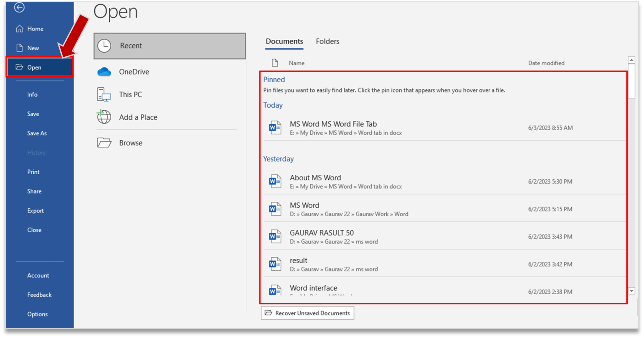Choose Save As in the sidebar
The width and height of the screenshot is (644, 338).
40,133
